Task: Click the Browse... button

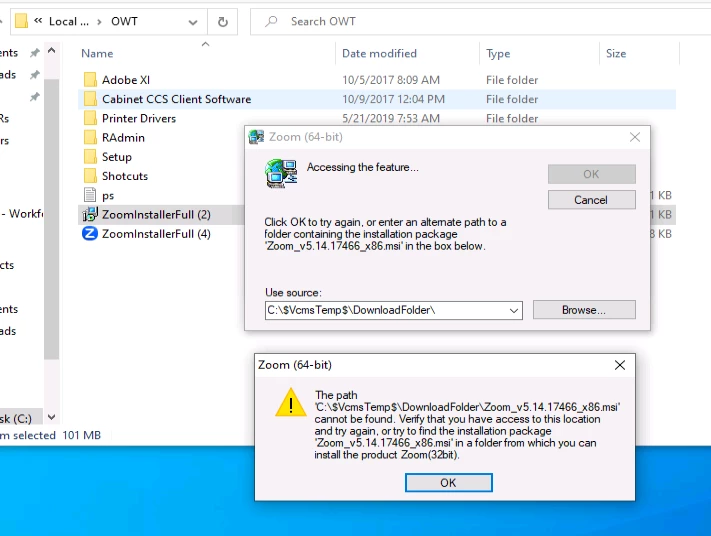Action: point(584,310)
